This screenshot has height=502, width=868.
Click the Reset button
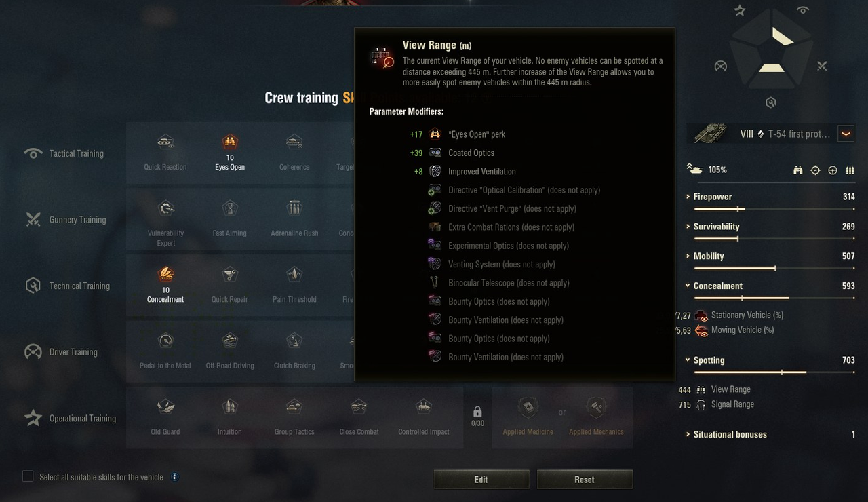[x=585, y=480]
